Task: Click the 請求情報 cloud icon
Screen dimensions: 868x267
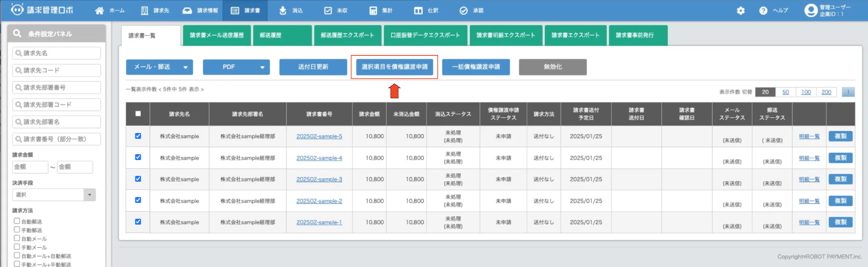Action: [x=187, y=11]
